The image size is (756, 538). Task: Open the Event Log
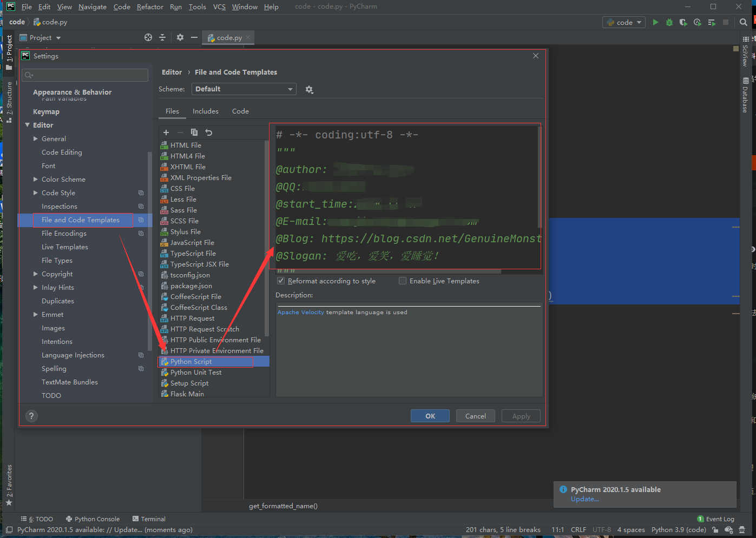click(715, 519)
